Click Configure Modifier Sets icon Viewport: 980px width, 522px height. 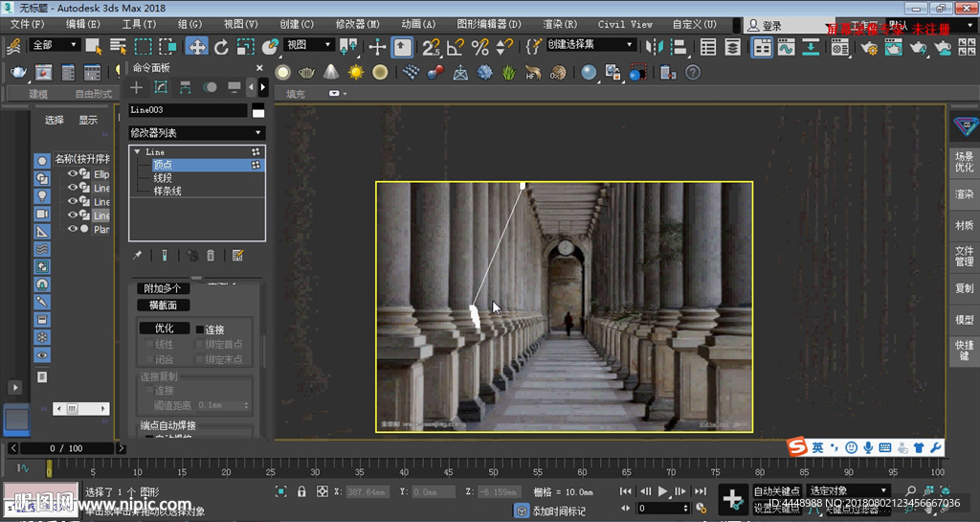237,255
